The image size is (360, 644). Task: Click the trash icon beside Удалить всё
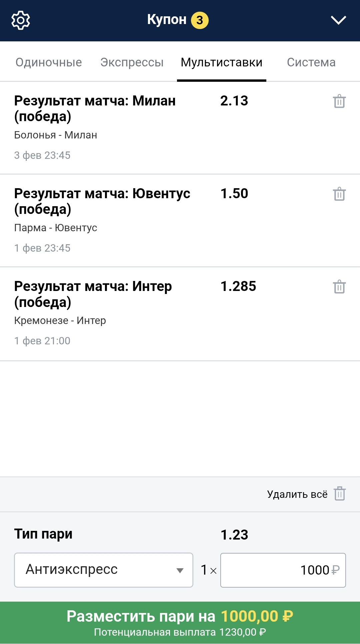[340, 494]
